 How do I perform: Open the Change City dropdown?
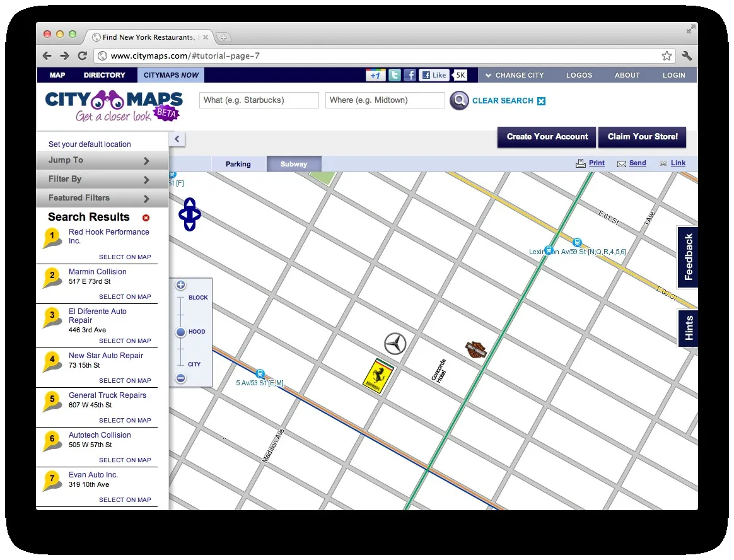(x=515, y=75)
